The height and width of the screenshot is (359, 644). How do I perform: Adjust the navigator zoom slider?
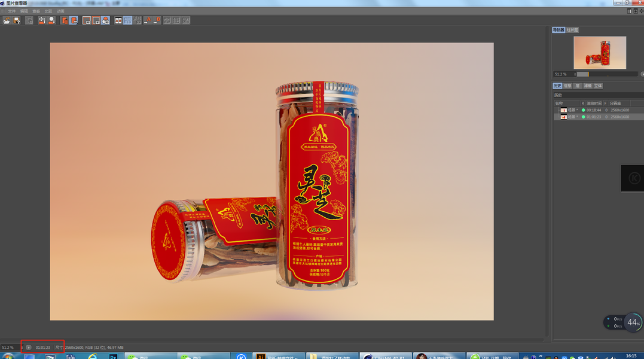(x=608, y=74)
